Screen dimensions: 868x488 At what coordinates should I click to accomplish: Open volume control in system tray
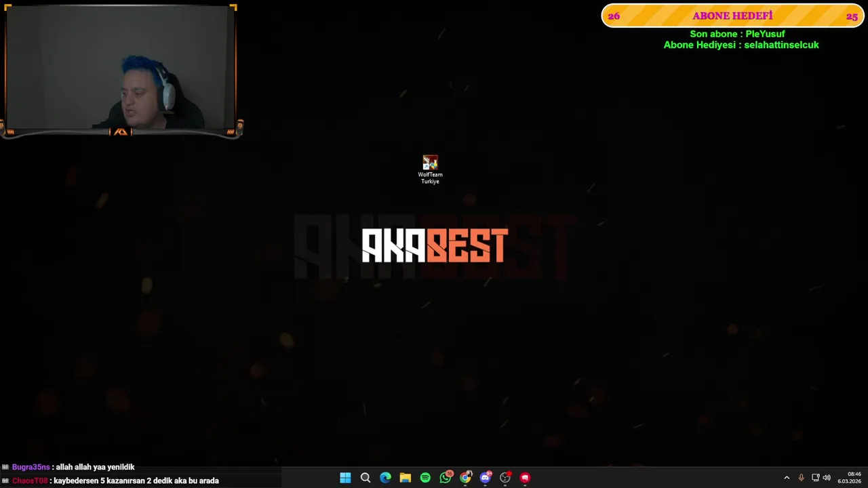(x=827, y=478)
